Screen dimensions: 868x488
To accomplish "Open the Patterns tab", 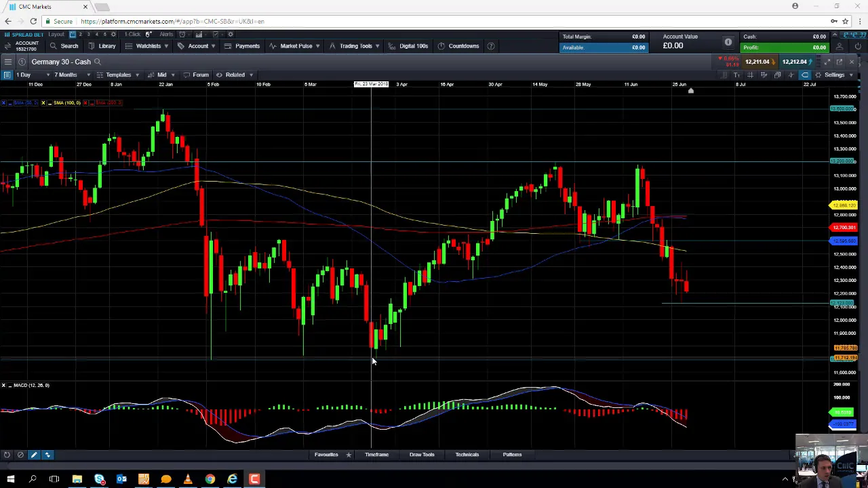I will coord(512,455).
